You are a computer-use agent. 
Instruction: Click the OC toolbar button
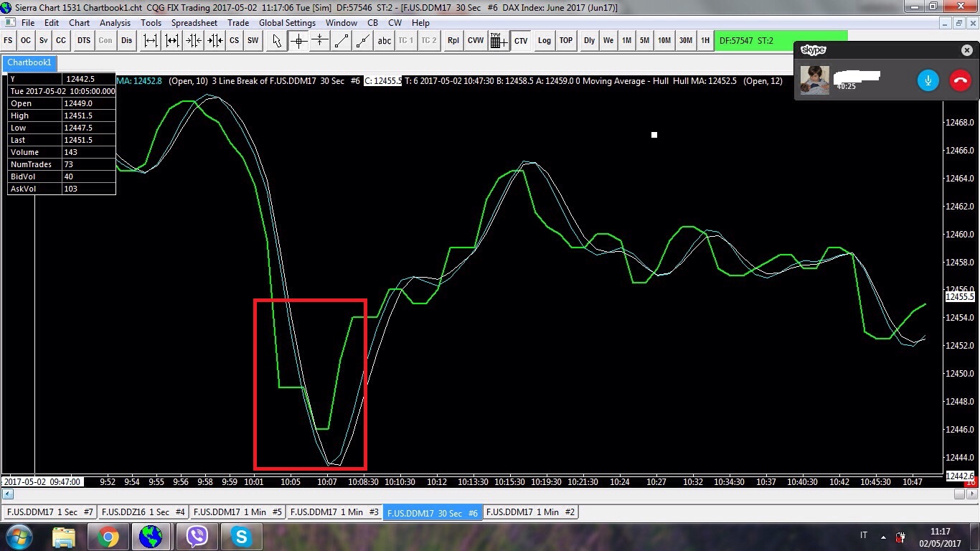click(x=26, y=40)
